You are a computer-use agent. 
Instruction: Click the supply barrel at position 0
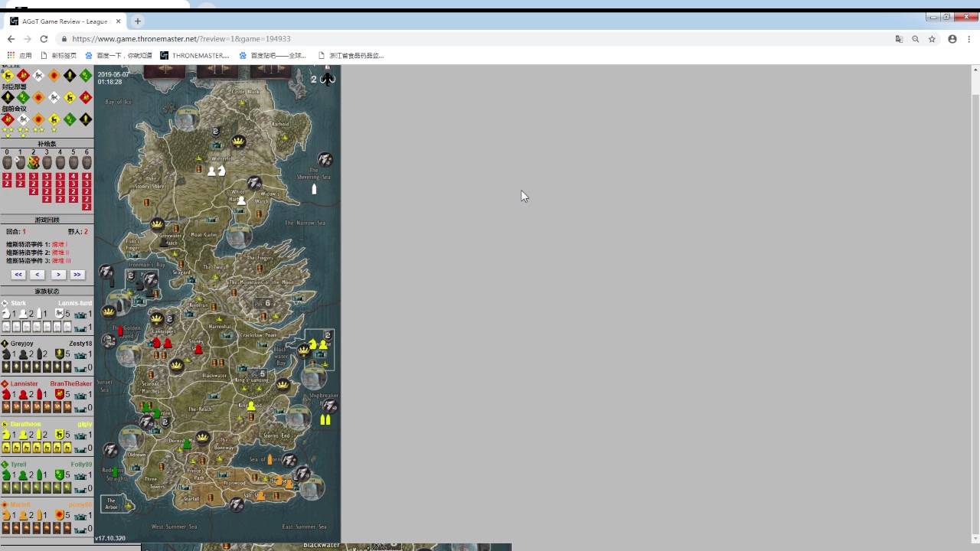tap(7, 162)
